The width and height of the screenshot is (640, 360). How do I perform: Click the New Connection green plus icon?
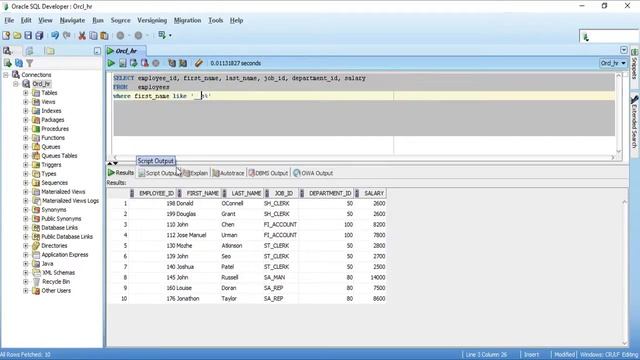click(7, 63)
